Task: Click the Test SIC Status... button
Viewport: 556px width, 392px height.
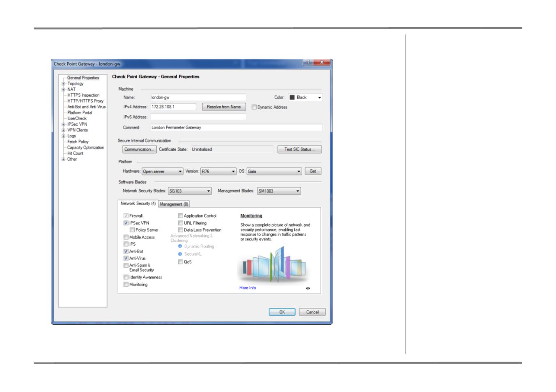Action: pos(299,149)
